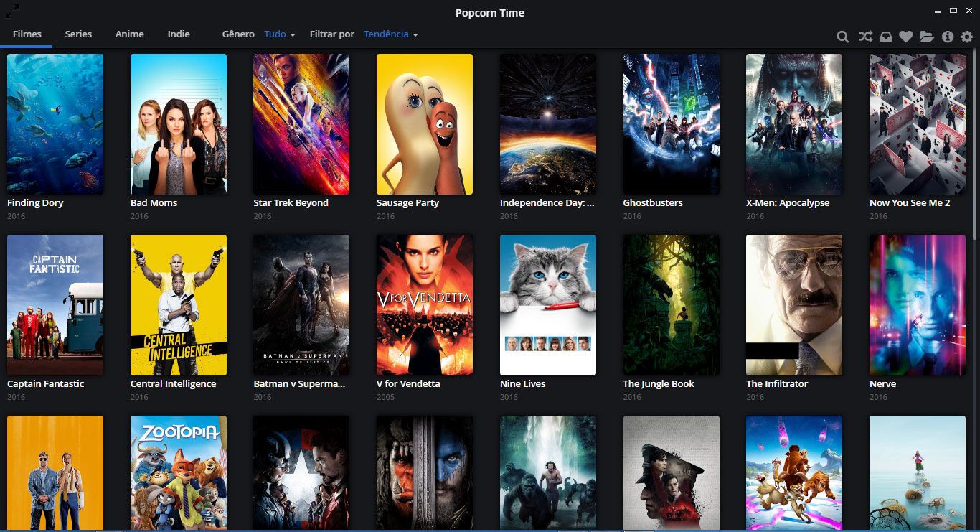The image size is (980, 532).
Task: Select the X-Men: Apocalypse poster
Action: tap(794, 124)
